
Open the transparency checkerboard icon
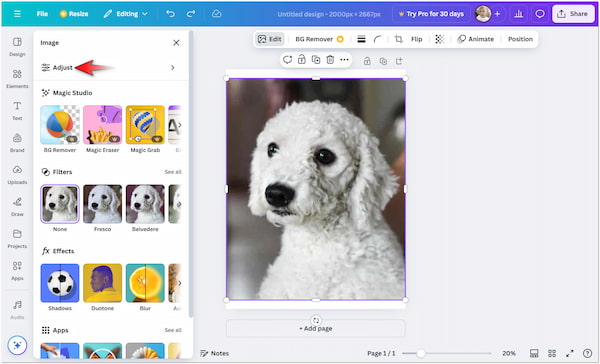pyautogui.click(x=440, y=39)
